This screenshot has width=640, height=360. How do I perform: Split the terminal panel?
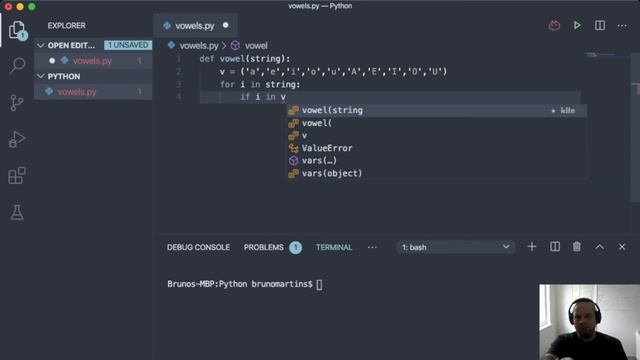pyautogui.click(x=555, y=247)
